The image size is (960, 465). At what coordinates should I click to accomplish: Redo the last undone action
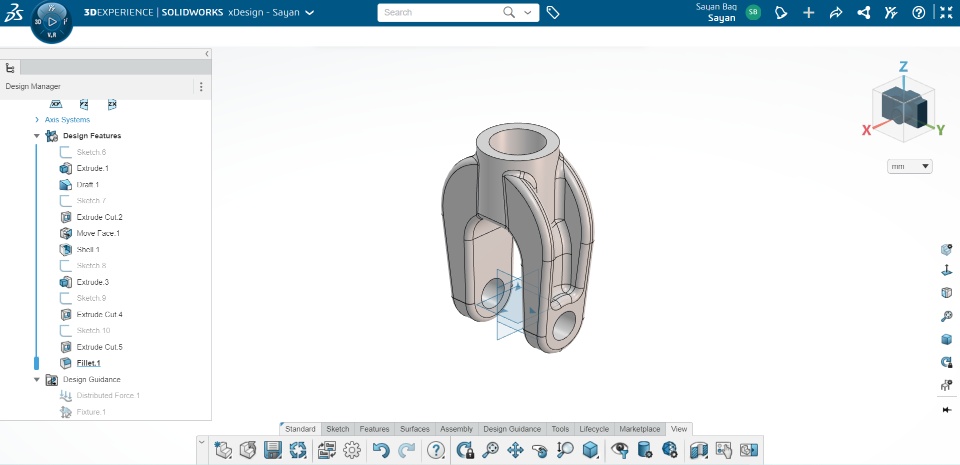point(406,451)
